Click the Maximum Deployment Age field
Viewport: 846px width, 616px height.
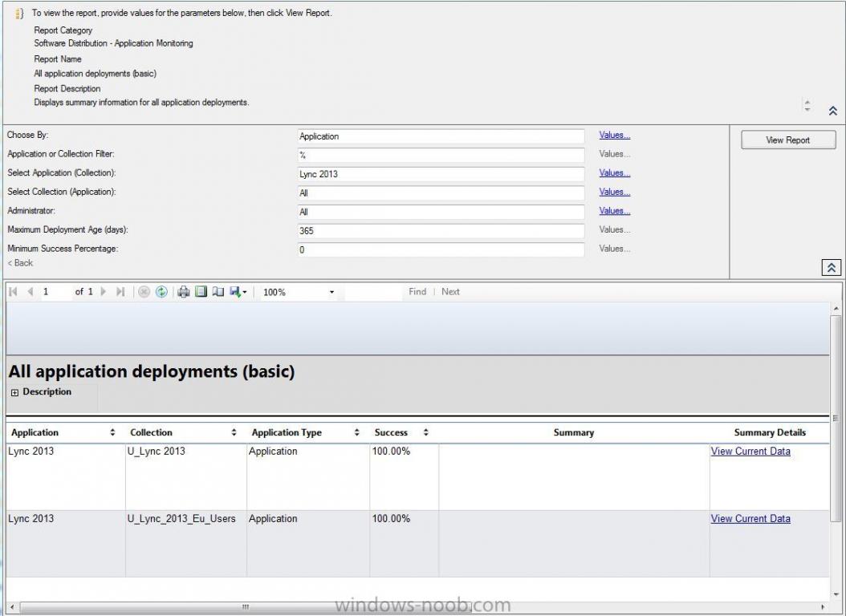point(441,231)
